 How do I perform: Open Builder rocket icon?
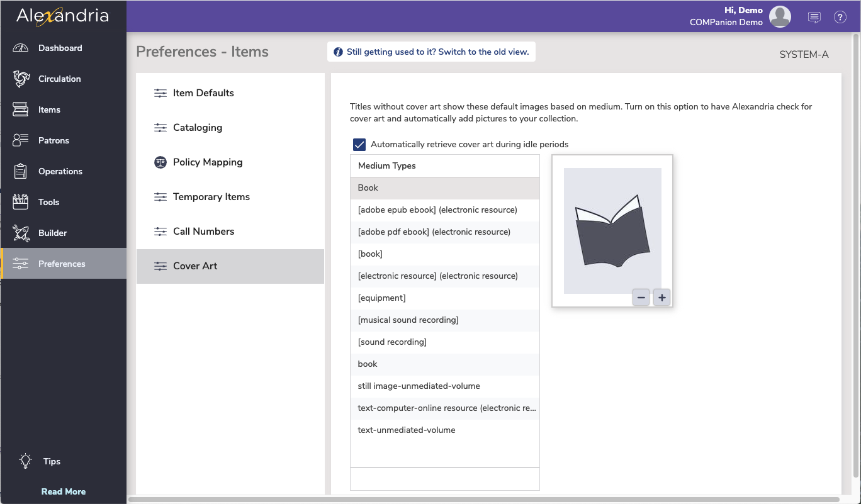coord(21,233)
